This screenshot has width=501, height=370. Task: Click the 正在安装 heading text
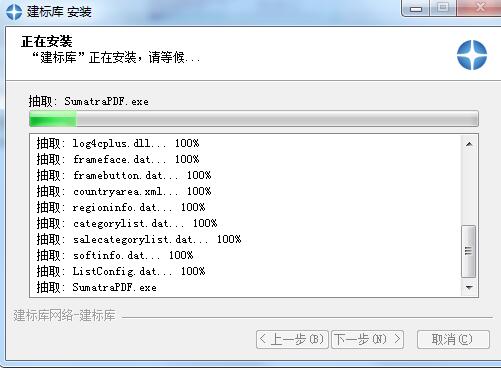47,42
